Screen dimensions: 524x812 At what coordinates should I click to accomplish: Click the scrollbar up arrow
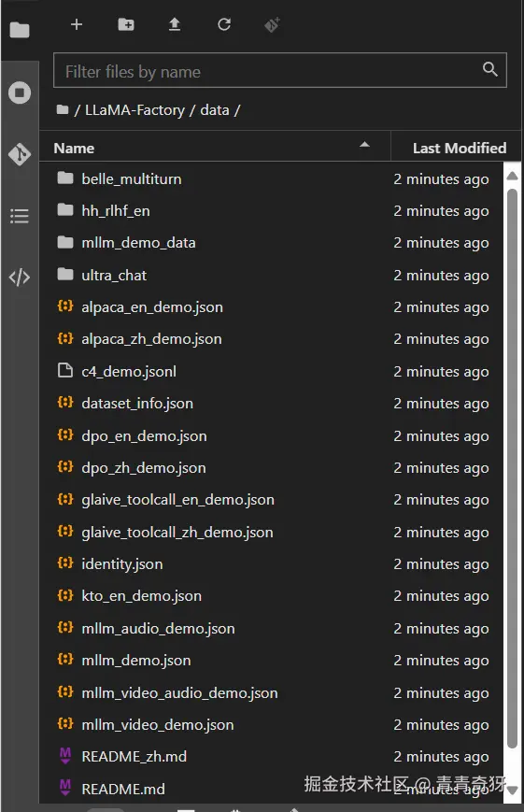click(x=512, y=176)
